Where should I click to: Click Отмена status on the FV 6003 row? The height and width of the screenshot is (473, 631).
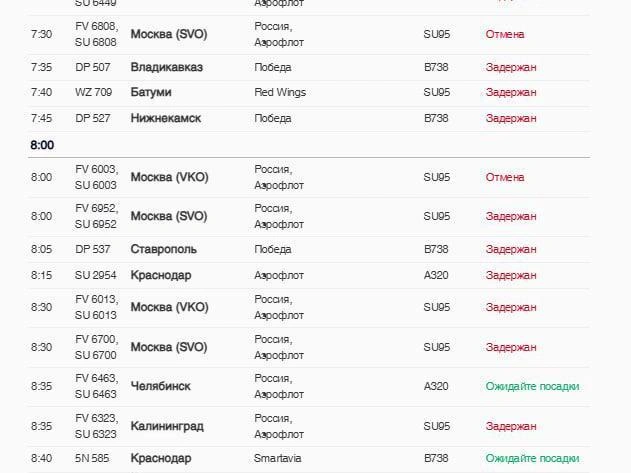(x=505, y=177)
